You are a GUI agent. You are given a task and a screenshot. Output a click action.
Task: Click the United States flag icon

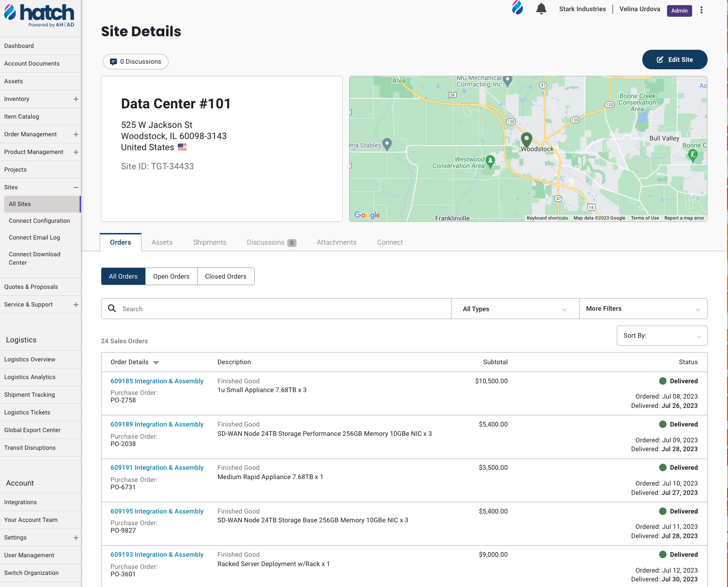[182, 147]
